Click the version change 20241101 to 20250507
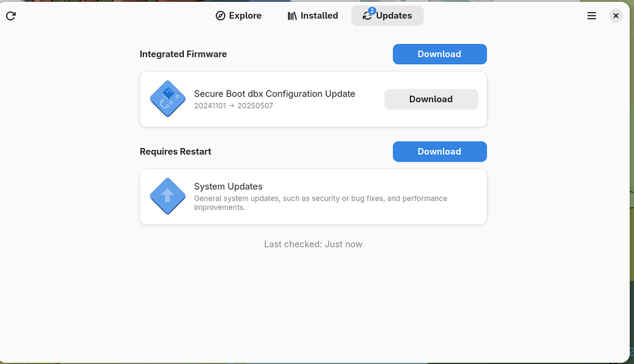The image size is (634, 364). click(x=235, y=105)
